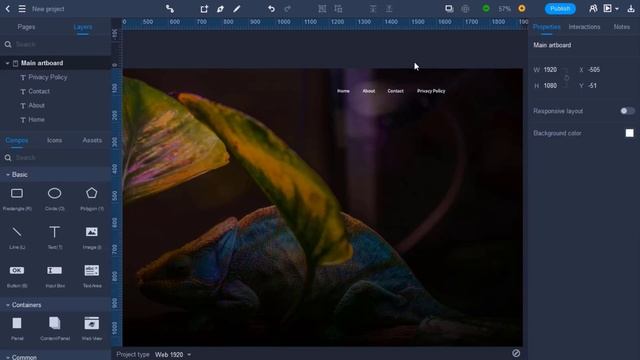
Task: Select the Pencil tool in toolbar
Action: click(x=237, y=9)
